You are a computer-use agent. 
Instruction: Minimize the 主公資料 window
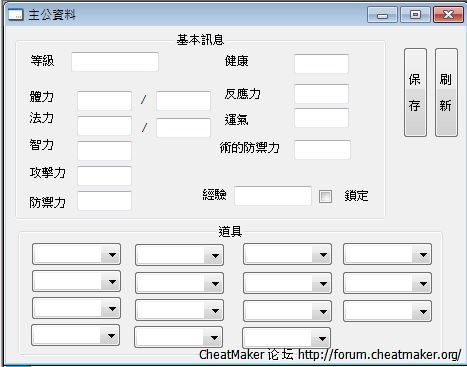[382, 15]
